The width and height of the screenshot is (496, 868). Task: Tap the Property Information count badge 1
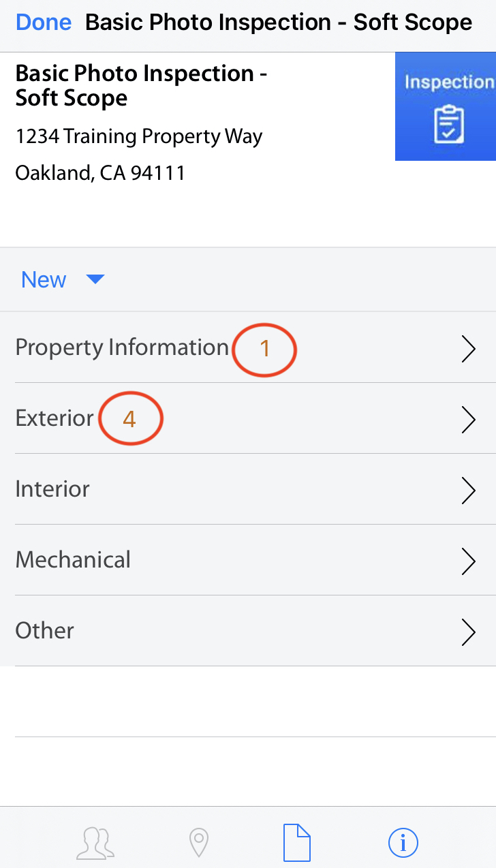(x=265, y=349)
